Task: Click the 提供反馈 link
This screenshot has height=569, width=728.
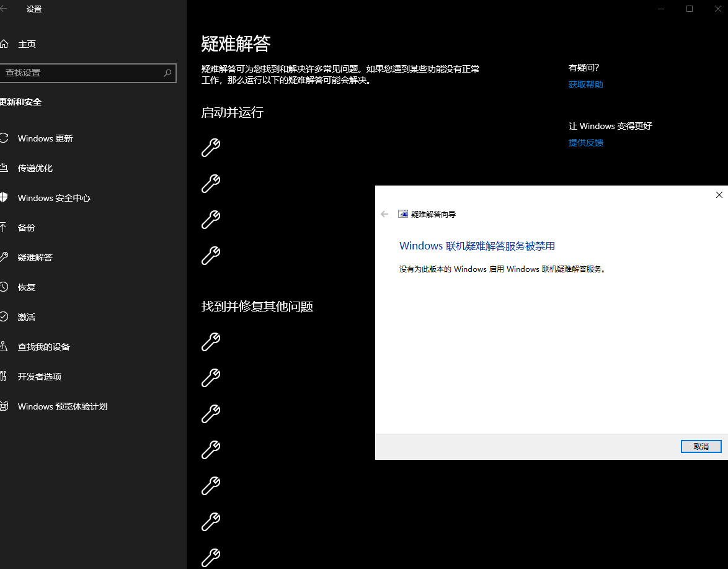Action: pyautogui.click(x=585, y=143)
